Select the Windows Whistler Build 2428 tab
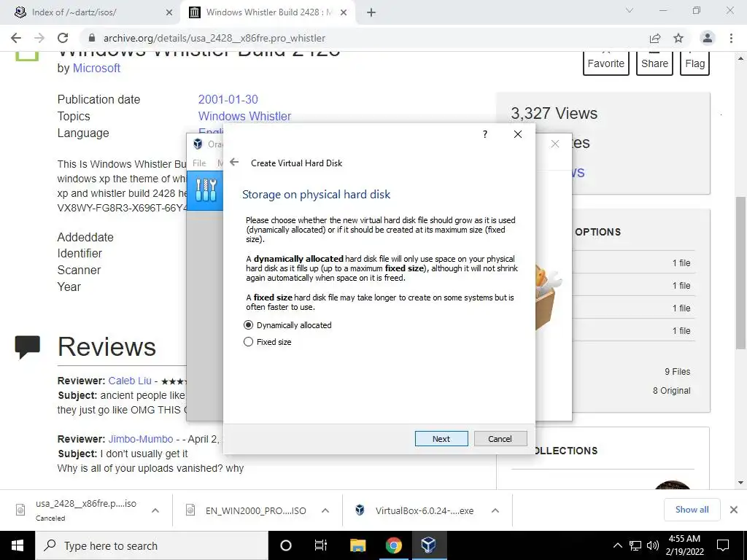 (x=269, y=12)
